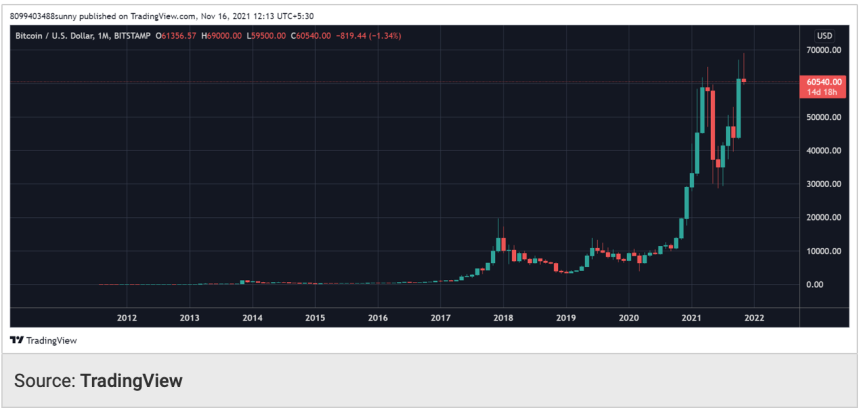Screen dimensions: 860x408
Task: Click the publisher name 8099403488sunny
Action: click(x=49, y=13)
